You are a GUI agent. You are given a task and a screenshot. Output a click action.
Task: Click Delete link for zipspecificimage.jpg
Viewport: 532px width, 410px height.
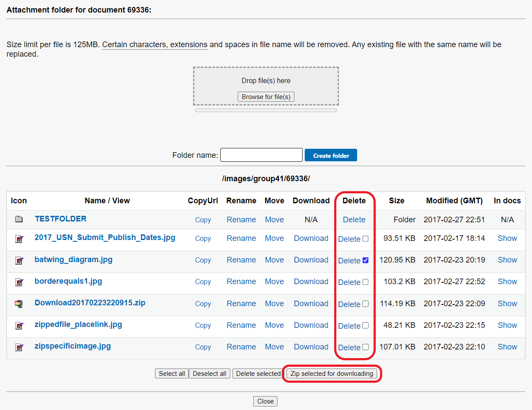click(349, 348)
